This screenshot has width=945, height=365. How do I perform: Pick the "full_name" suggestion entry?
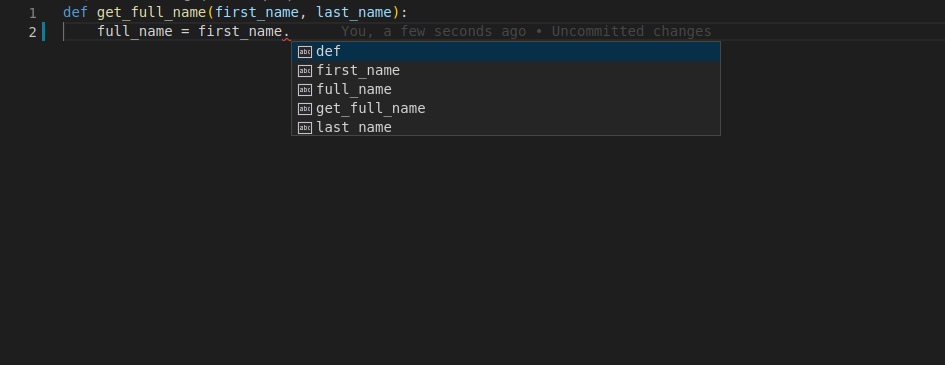click(x=506, y=89)
